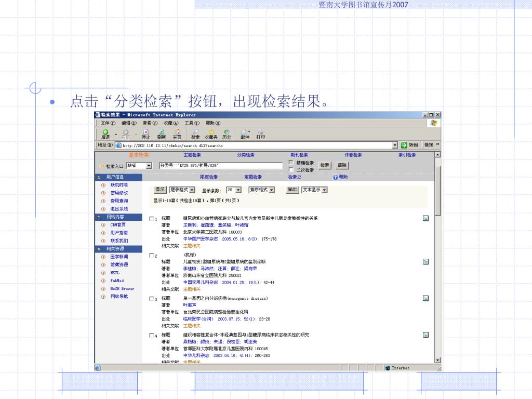The image size is (532, 399).
Task: Switch to 主题检索 tab link
Action: 192,155
